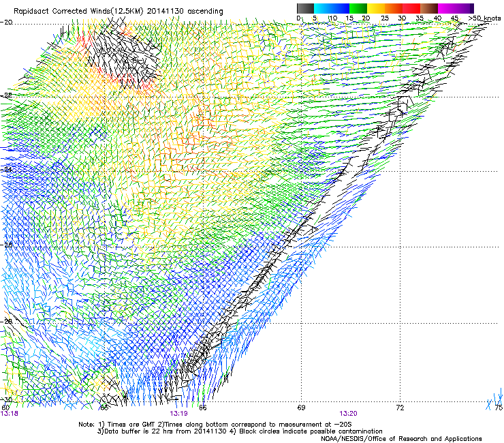Click the legend scale label '45'

[454, 18]
